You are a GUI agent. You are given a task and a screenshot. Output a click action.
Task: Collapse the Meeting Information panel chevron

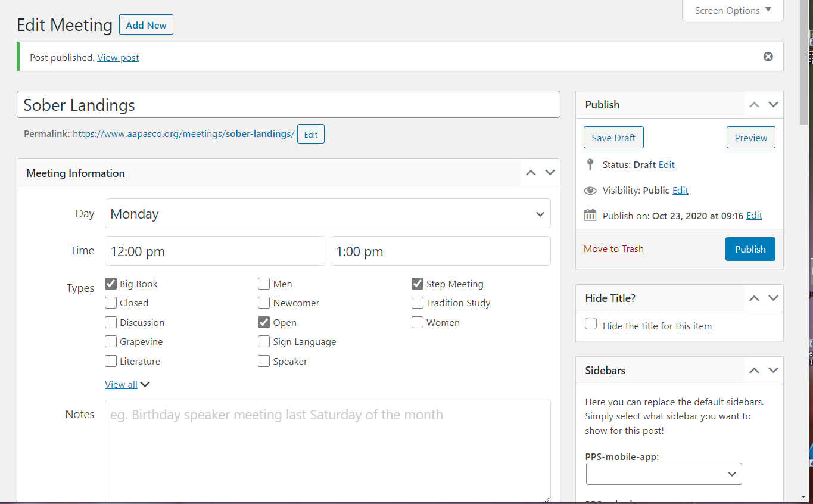coord(530,173)
